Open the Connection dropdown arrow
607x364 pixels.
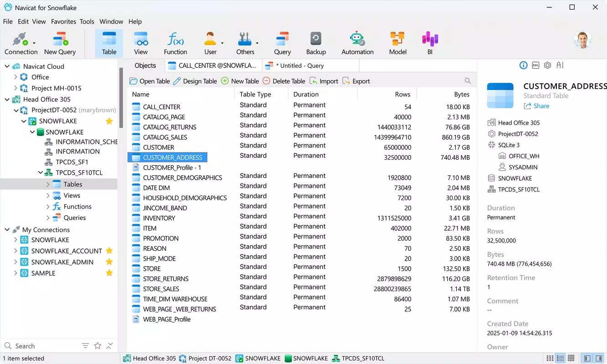[35, 43]
